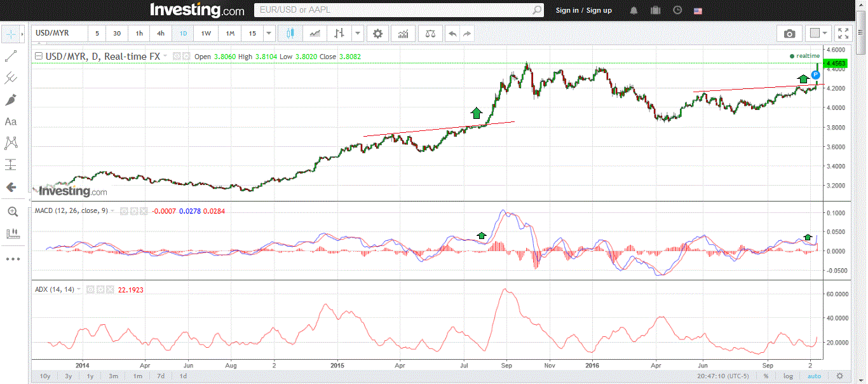Select the 30 minute interval
Image resolution: width=868 pixels, height=384 pixels.
pos(117,34)
